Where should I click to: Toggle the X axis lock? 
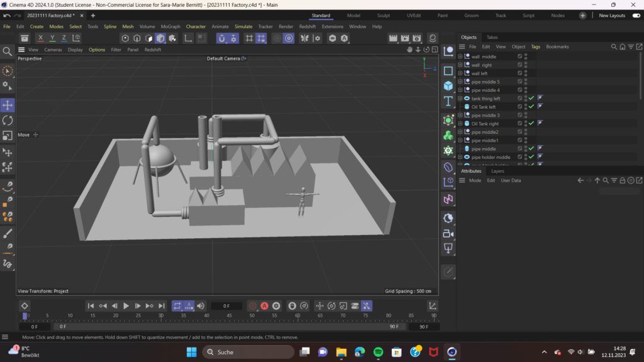41,38
